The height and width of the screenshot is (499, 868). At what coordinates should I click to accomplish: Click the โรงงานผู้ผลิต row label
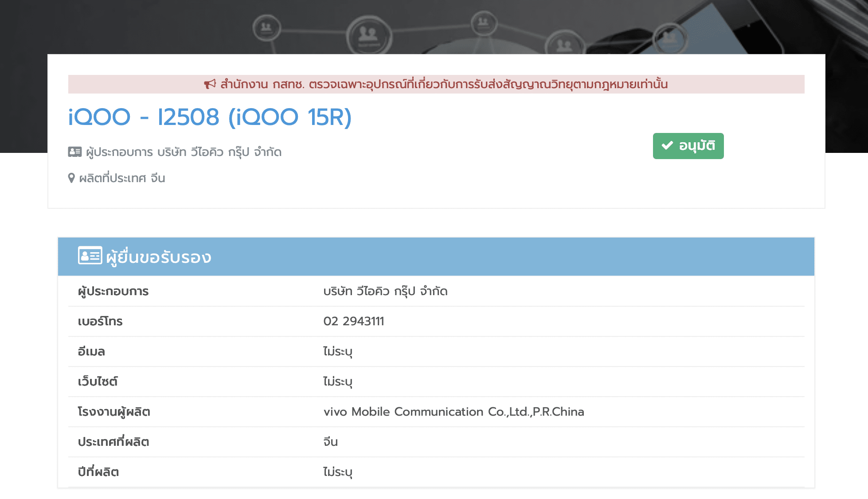point(114,412)
